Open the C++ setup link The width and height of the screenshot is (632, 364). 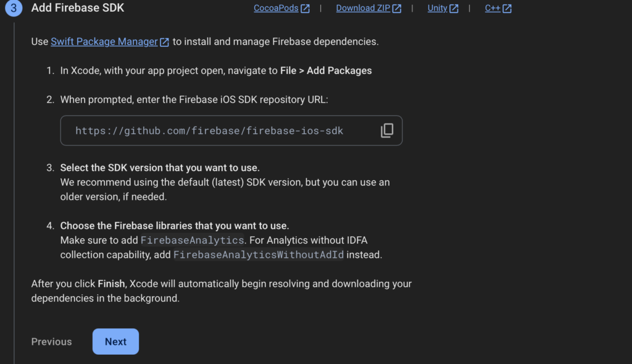[493, 8]
